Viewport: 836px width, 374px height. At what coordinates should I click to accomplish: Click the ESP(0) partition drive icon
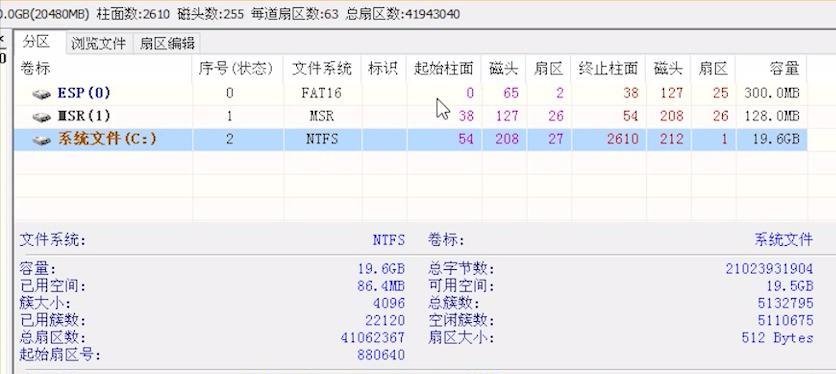pos(42,94)
